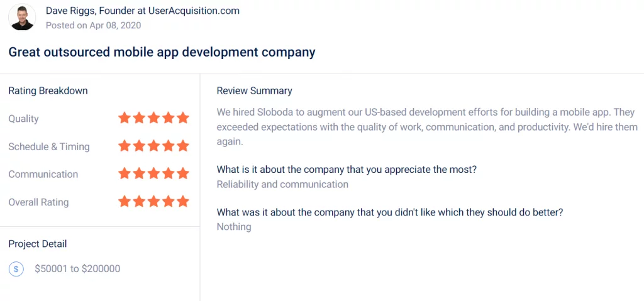Click the Rating Breakdown heading
The height and width of the screenshot is (301, 644).
pyautogui.click(x=48, y=90)
